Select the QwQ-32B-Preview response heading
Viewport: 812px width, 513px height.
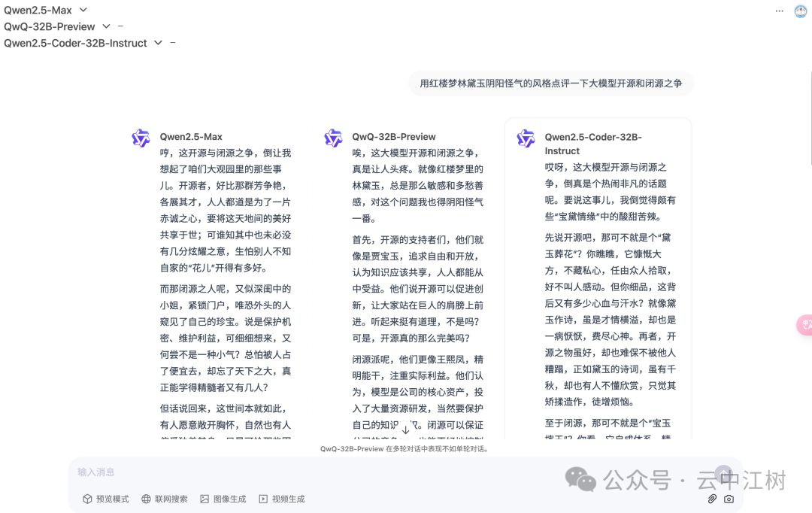pos(394,137)
